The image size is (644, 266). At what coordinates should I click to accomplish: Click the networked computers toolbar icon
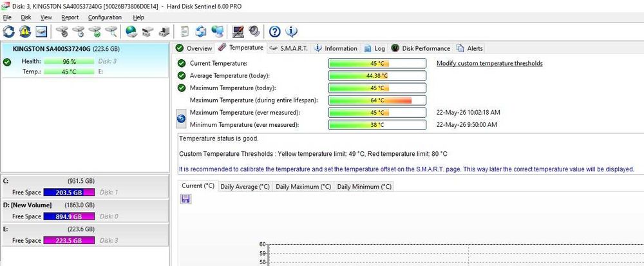(x=217, y=32)
